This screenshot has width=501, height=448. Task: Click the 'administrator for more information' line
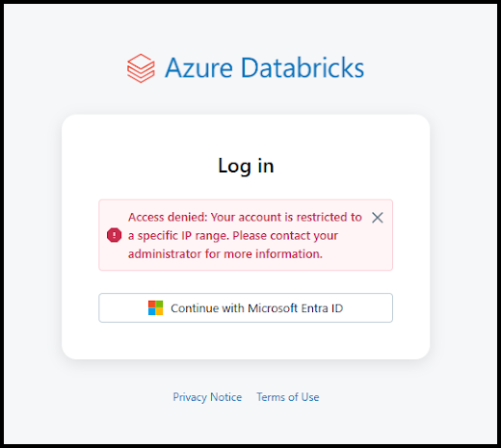(225, 254)
